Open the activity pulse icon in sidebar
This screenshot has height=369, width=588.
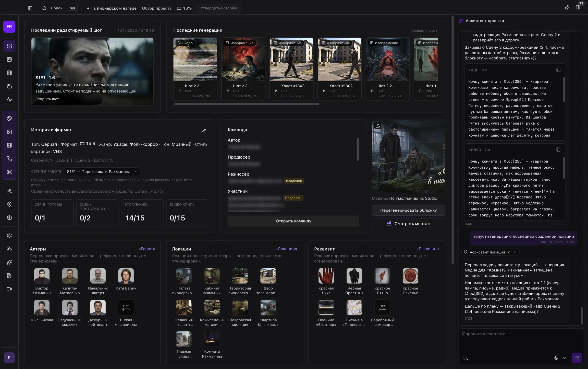9,100
